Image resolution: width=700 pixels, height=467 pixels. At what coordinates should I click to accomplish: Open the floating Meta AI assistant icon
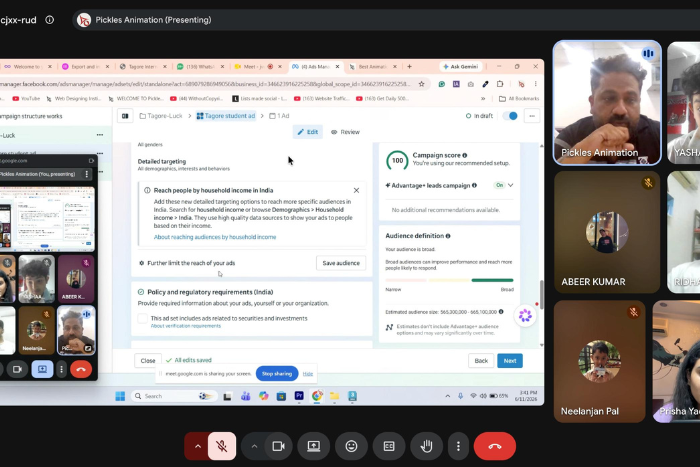click(x=525, y=316)
